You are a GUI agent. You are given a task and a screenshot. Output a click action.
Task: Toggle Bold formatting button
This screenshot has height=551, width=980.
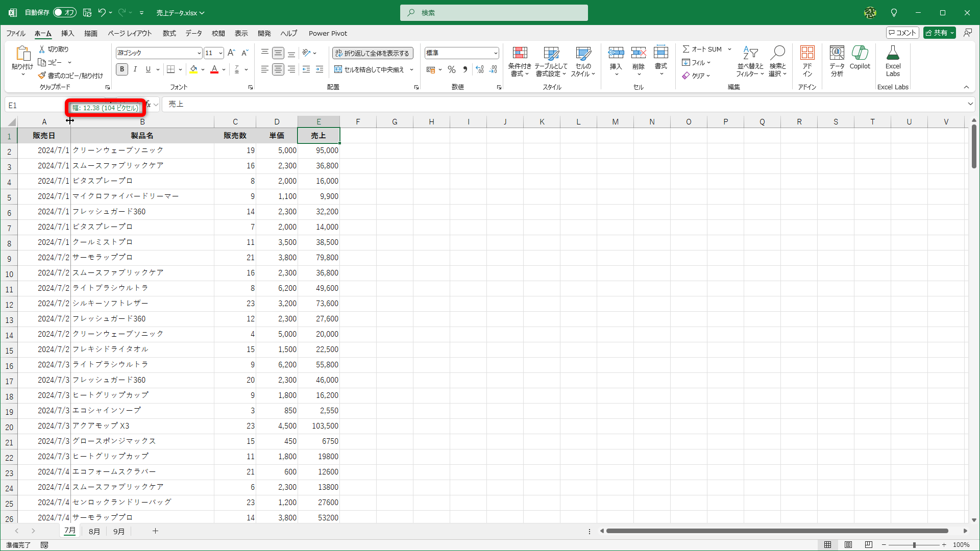(x=122, y=69)
